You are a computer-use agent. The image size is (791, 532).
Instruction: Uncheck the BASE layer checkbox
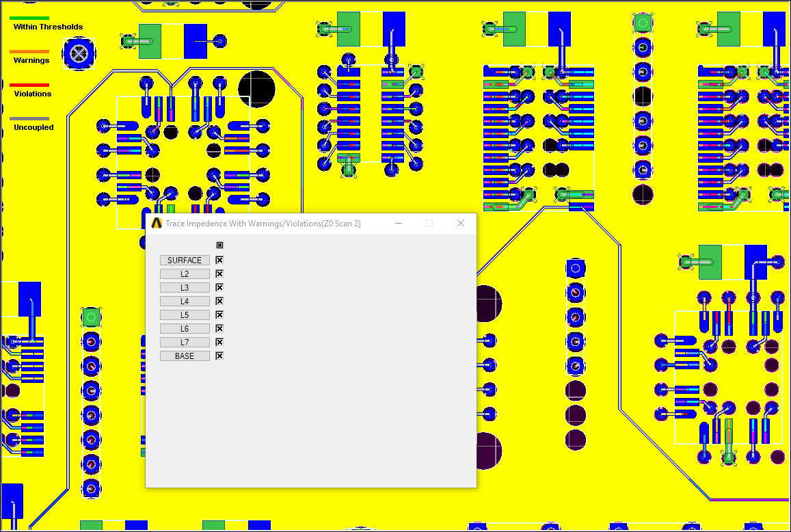tap(219, 356)
